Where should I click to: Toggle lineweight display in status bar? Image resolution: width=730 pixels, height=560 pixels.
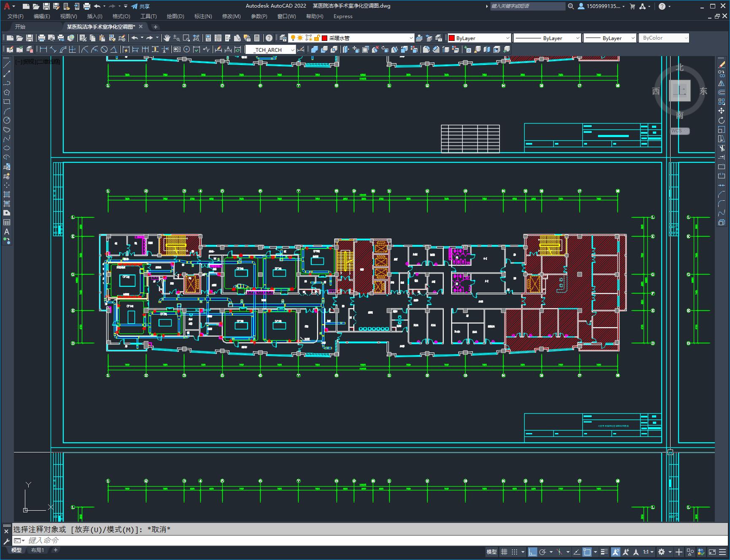coord(604,552)
